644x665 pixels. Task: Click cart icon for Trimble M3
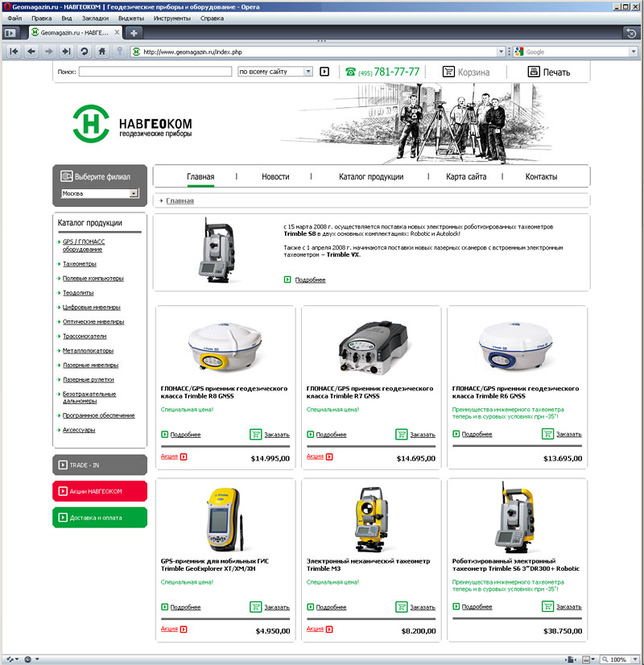pos(402,607)
